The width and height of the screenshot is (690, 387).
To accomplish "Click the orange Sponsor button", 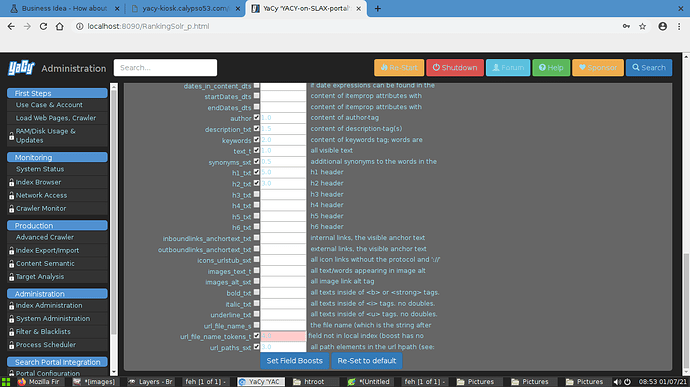I will (x=598, y=67).
